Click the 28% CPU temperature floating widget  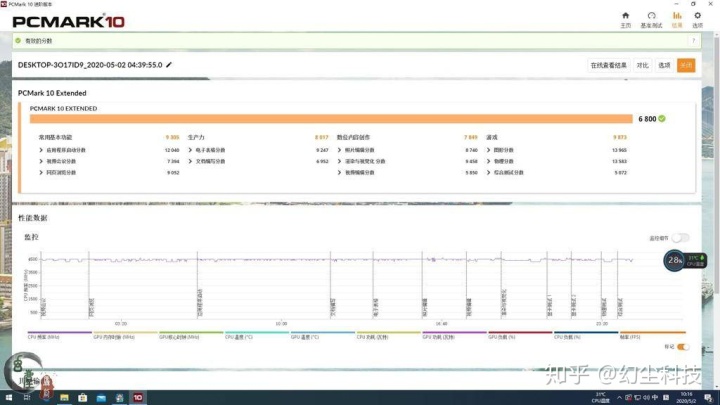point(684,261)
